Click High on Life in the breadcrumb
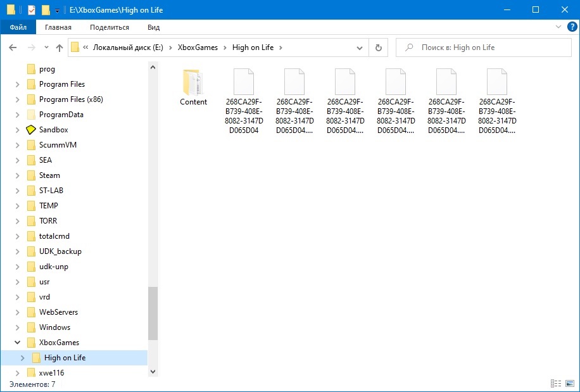This screenshot has width=580, height=392. click(253, 47)
